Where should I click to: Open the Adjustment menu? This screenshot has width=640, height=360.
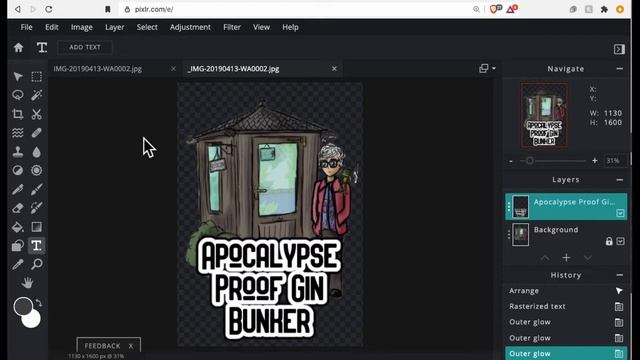pos(190,27)
